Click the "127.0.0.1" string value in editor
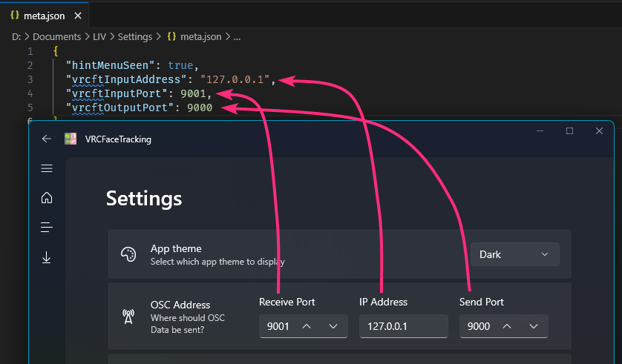This screenshot has height=364, width=622. [x=235, y=79]
